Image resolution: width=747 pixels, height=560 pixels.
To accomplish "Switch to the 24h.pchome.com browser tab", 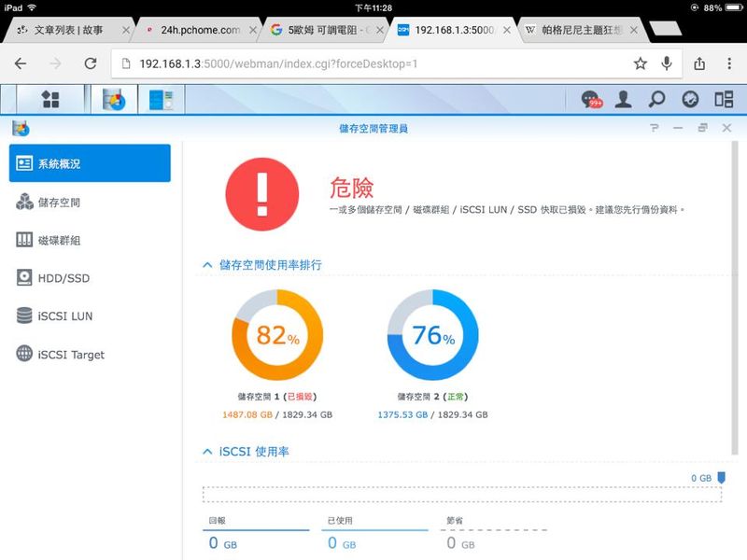I will tap(198, 30).
